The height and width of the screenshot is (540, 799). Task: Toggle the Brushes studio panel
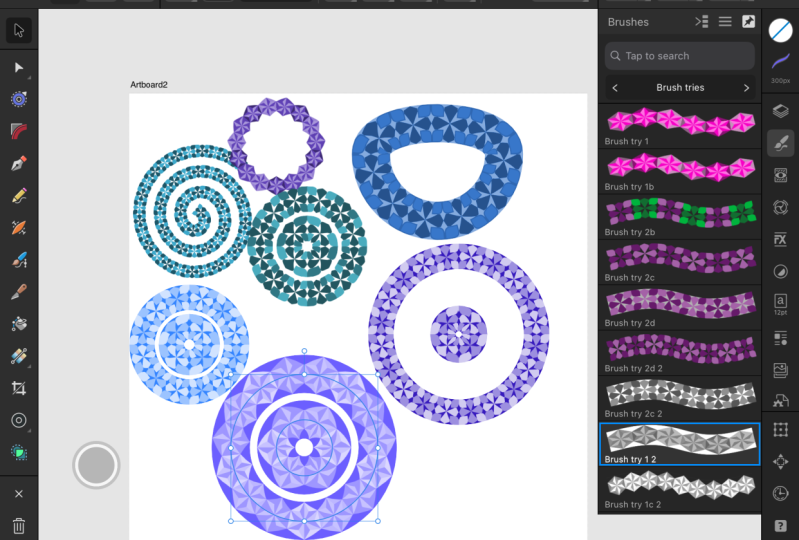click(x=781, y=143)
